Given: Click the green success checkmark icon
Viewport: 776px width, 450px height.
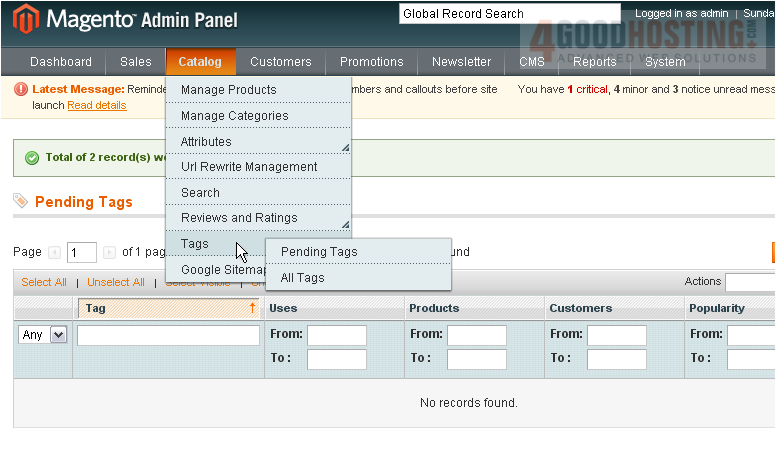Looking at the screenshot, I should coord(32,157).
